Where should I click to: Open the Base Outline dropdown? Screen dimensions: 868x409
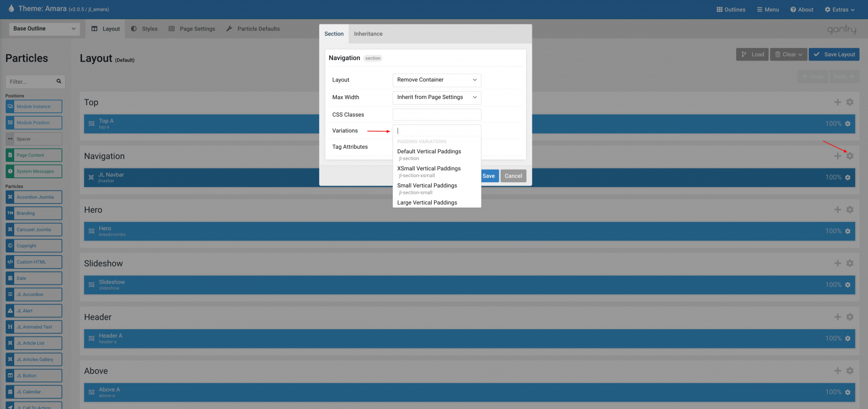click(x=44, y=28)
